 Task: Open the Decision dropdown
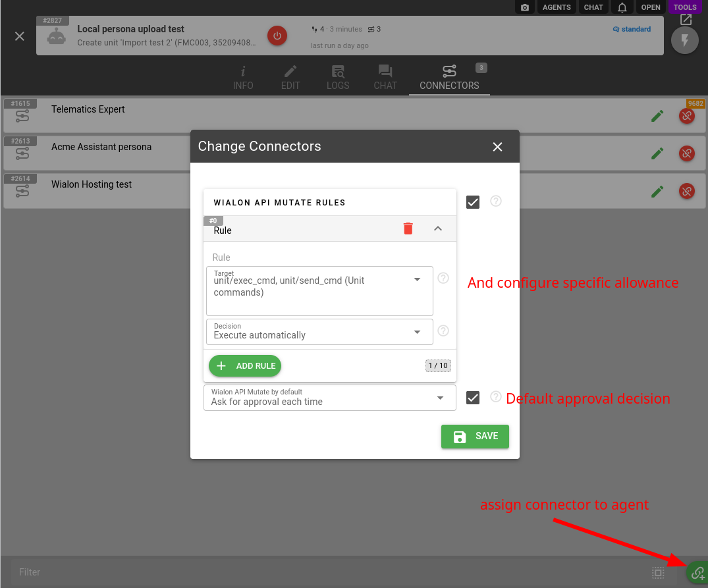click(319, 332)
